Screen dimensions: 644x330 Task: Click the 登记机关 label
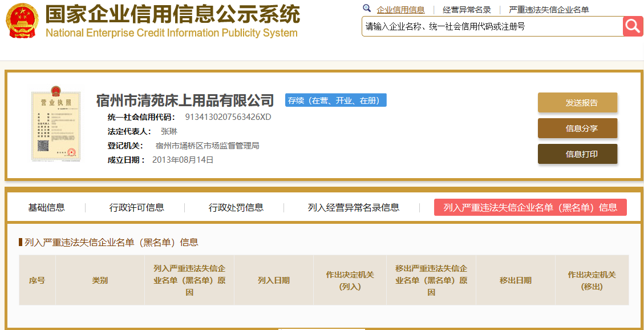tap(125, 146)
